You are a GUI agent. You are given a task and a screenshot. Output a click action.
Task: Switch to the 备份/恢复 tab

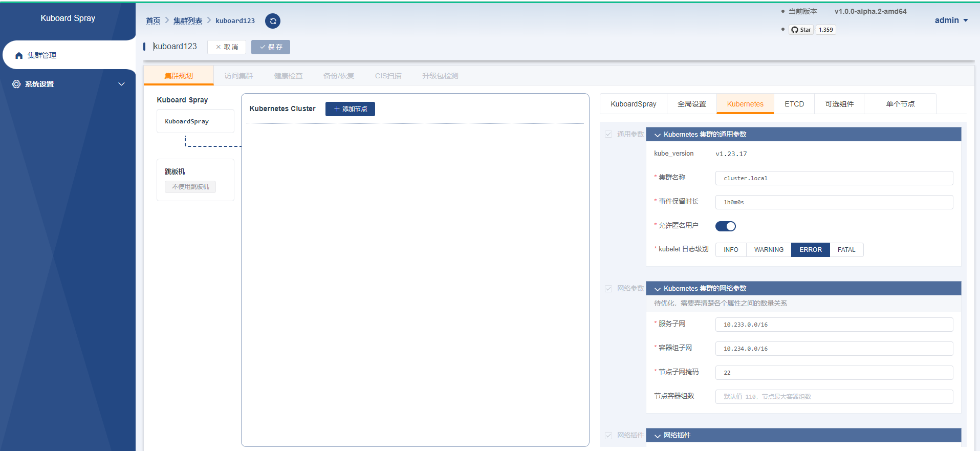pos(339,76)
